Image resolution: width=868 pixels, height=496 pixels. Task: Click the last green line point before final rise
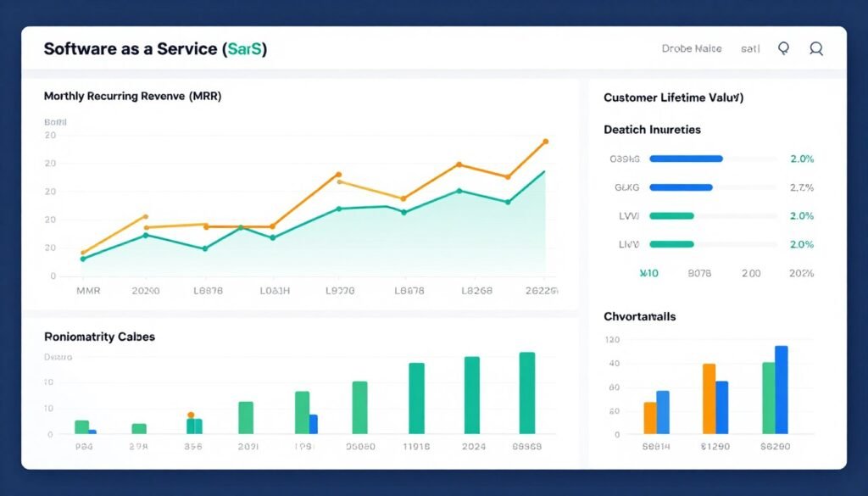tap(508, 202)
